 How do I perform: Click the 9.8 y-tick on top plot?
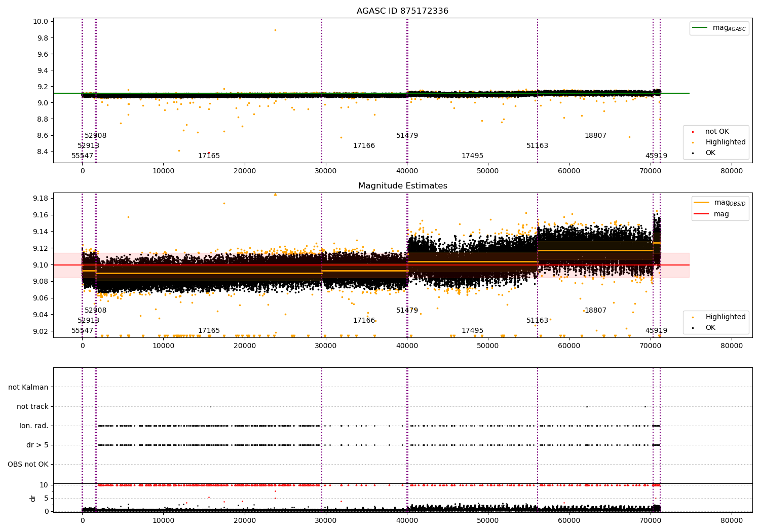point(43,38)
